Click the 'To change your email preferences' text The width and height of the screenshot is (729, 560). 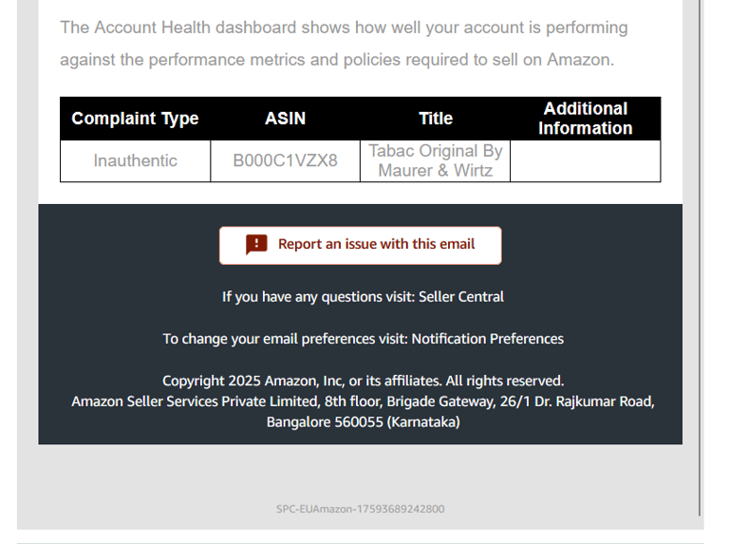tap(285, 339)
